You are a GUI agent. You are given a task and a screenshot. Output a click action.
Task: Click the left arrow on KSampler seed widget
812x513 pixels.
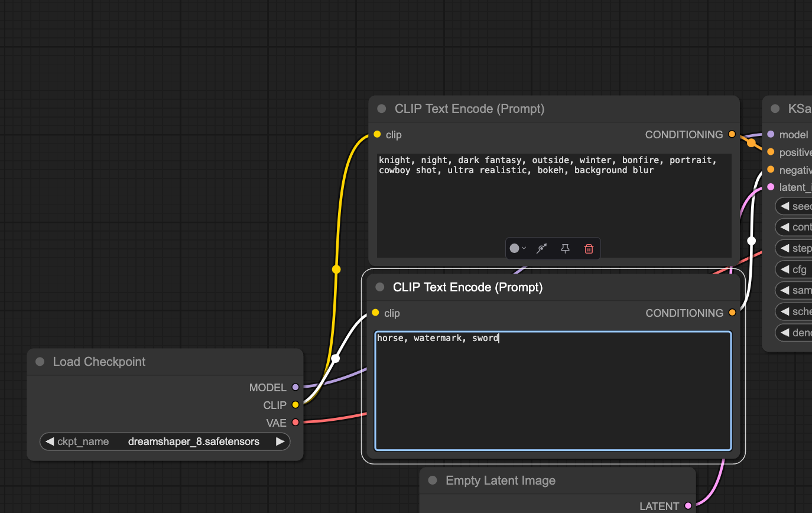(x=785, y=206)
